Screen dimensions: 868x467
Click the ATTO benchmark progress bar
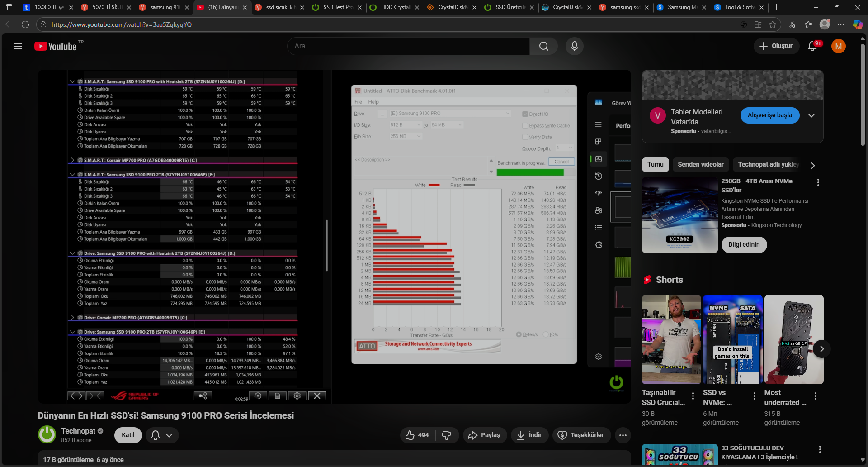click(535, 172)
